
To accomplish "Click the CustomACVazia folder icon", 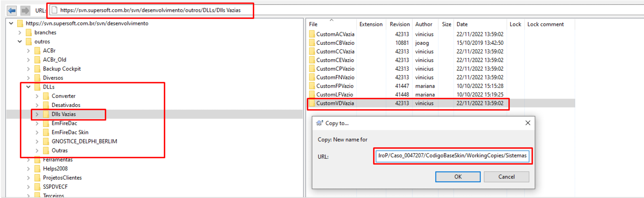I will click(x=312, y=34).
